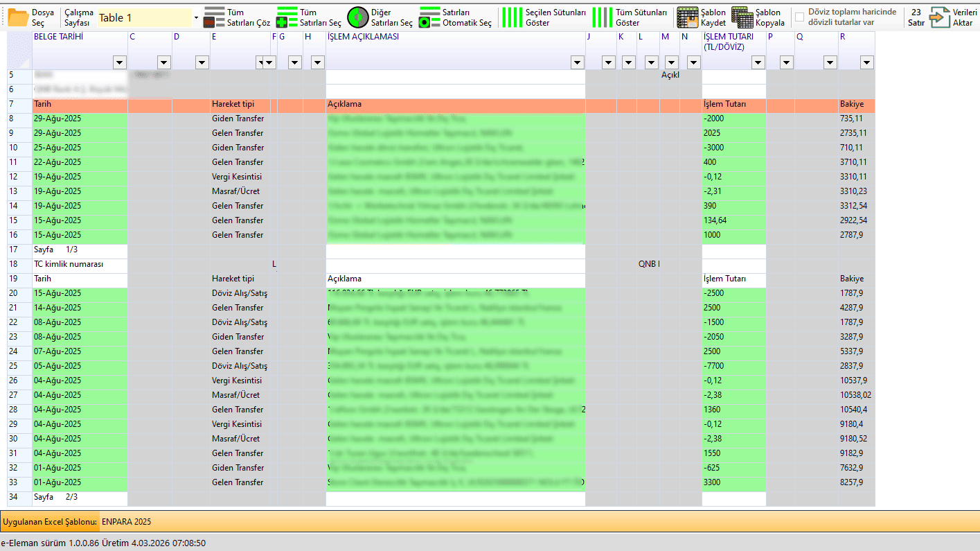The image size is (980, 551).
Task: Open the İŞLEM TUTARI column dropdown
Action: (758, 62)
